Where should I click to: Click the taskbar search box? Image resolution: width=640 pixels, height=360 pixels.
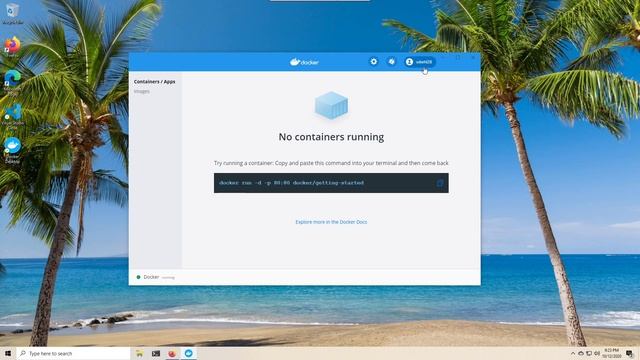(73, 353)
